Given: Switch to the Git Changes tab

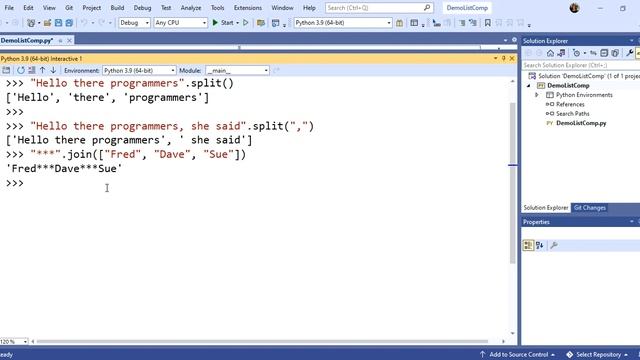Looking at the screenshot, I should (x=589, y=208).
